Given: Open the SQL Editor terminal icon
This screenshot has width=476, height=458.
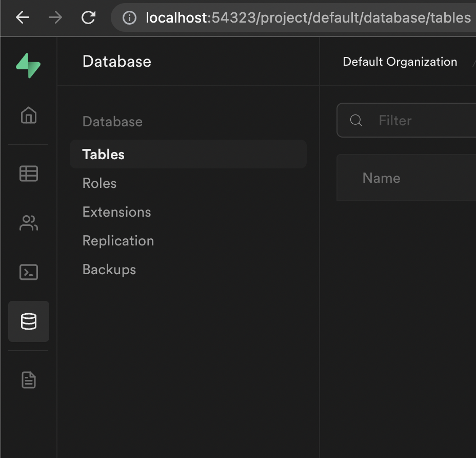Looking at the screenshot, I should 28,272.
